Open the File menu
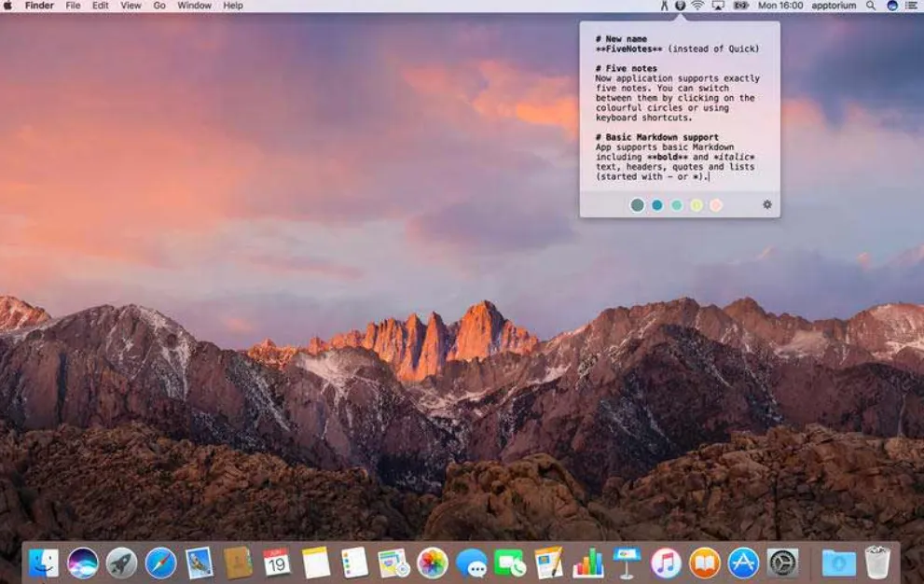The image size is (924, 584). click(x=73, y=6)
